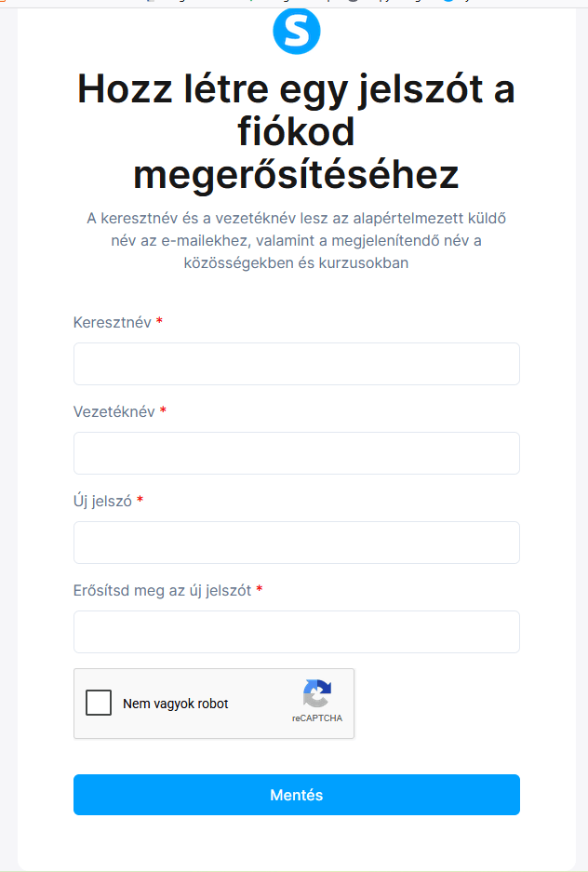Click the Erősítsd meg az új jelszót label
The image size is (588, 872).
point(162,590)
